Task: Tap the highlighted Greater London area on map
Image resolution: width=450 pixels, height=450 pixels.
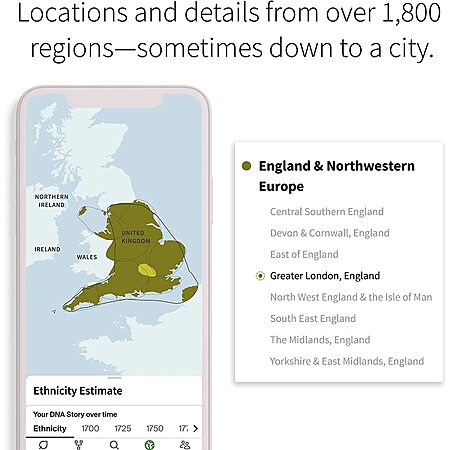Action: pyautogui.click(x=147, y=270)
